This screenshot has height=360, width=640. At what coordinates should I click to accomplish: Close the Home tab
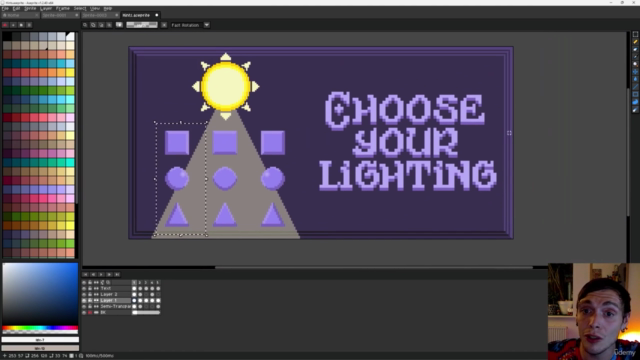[x=36, y=15]
